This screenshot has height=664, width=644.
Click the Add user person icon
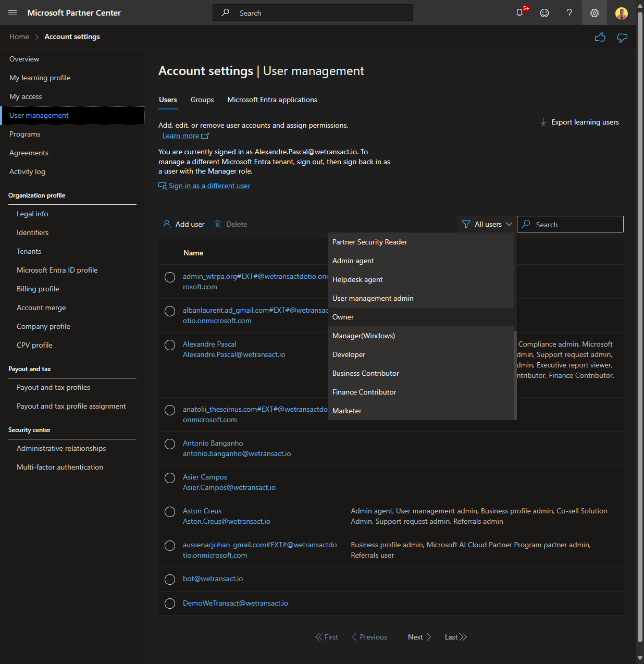click(167, 224)
